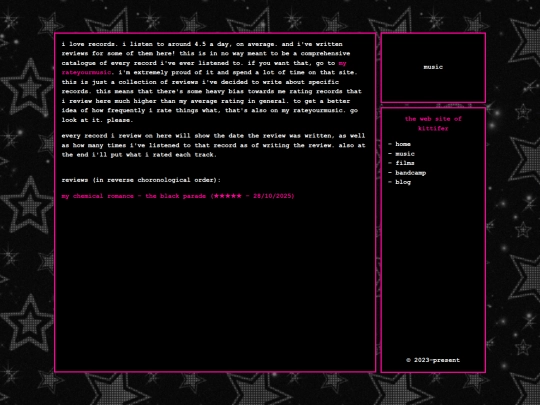Navigate to the films page
The image size is (540, 405).
tap(405, 163)
